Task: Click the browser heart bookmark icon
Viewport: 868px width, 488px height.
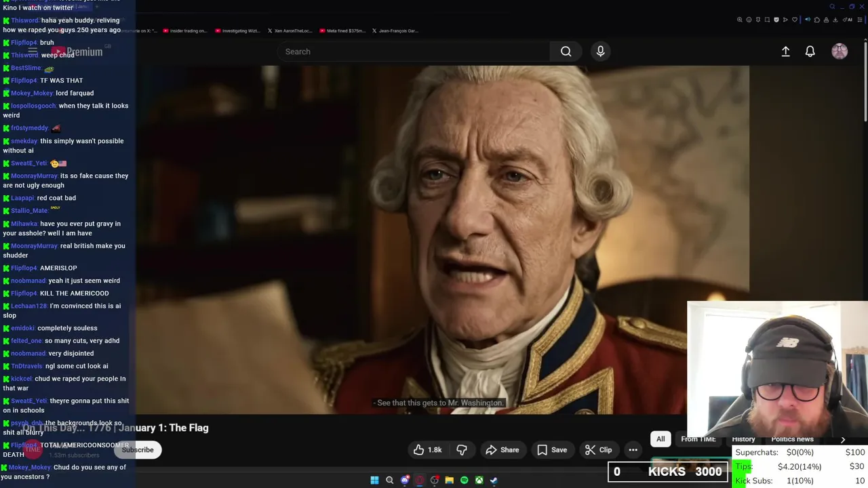Action: [794, 20]
